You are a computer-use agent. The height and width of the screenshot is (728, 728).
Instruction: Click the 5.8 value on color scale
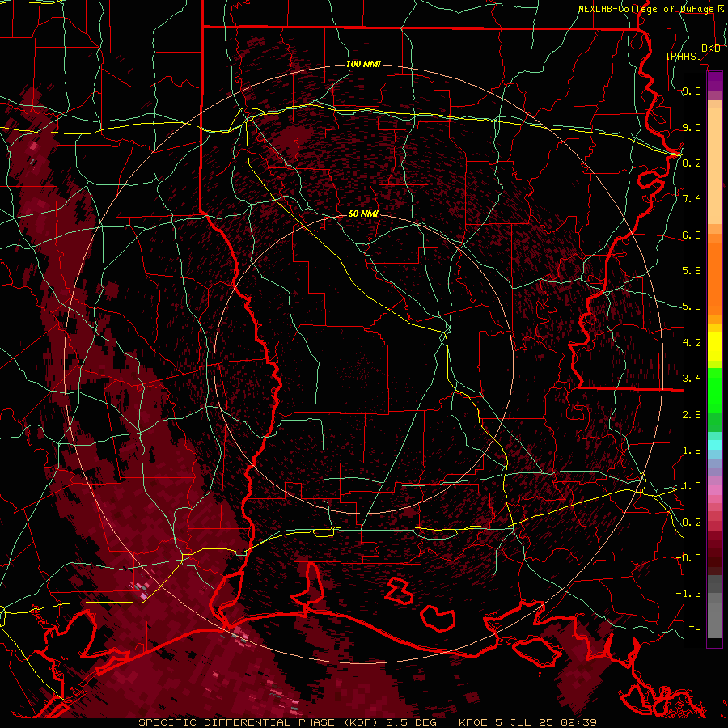pyautogui.click(x=692, y=271)
